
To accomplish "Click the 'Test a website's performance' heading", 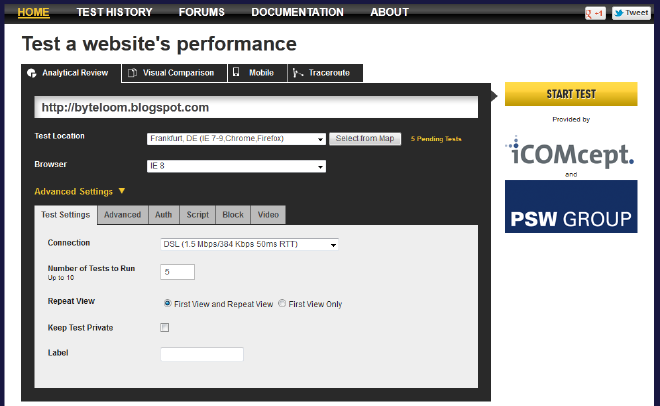I will (x=159, y=44).
